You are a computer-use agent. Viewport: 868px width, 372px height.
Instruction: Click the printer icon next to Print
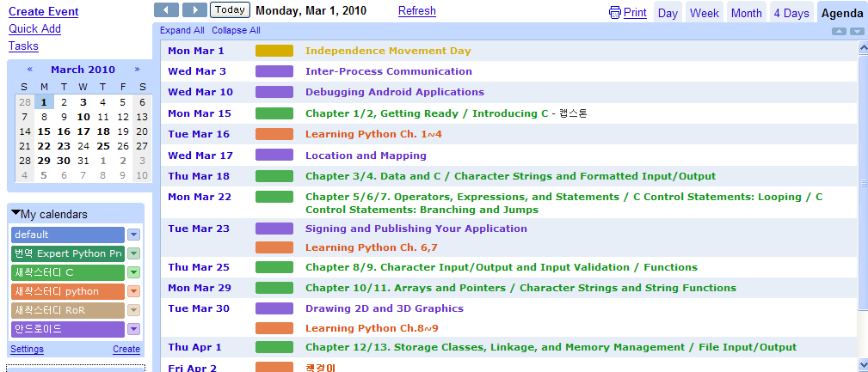pos(615,13)
